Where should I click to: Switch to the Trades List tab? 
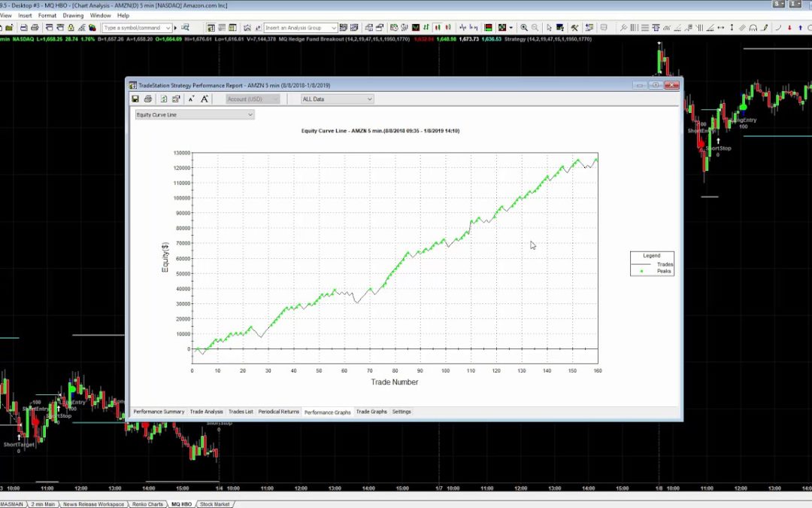point(241,412)
